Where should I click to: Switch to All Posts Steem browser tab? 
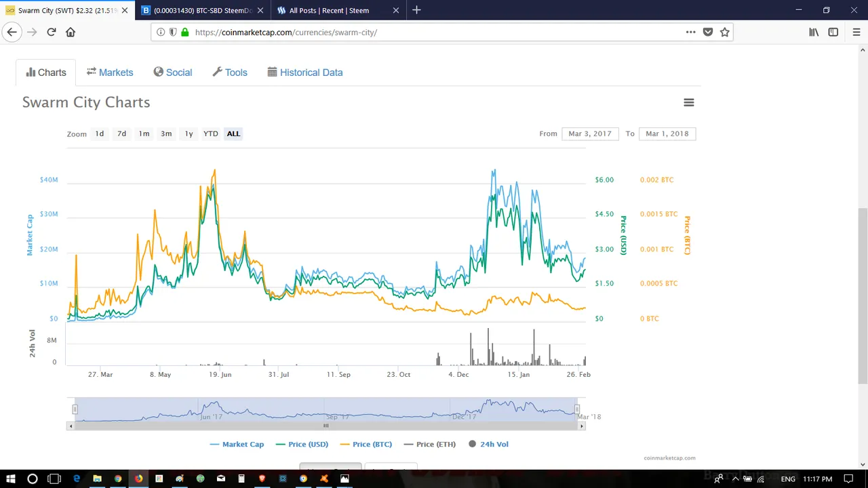click(338, 10)
